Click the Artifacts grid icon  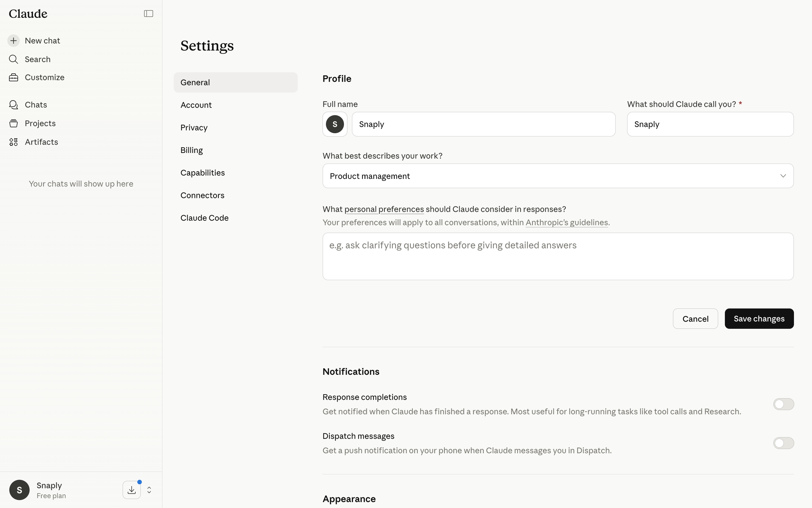pyautogui.click(x=14, y=142)
